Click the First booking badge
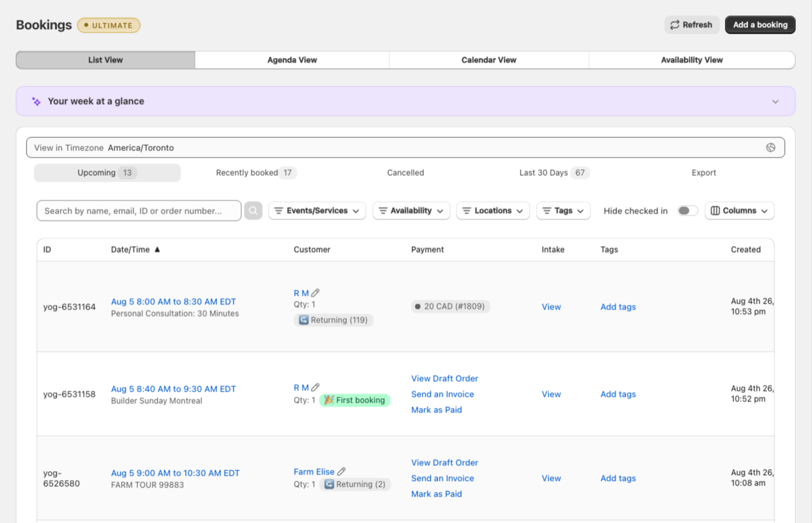Image resolution: width=812 pixels, height=523 pixels. pyautogui.click(x=355, y=400)
